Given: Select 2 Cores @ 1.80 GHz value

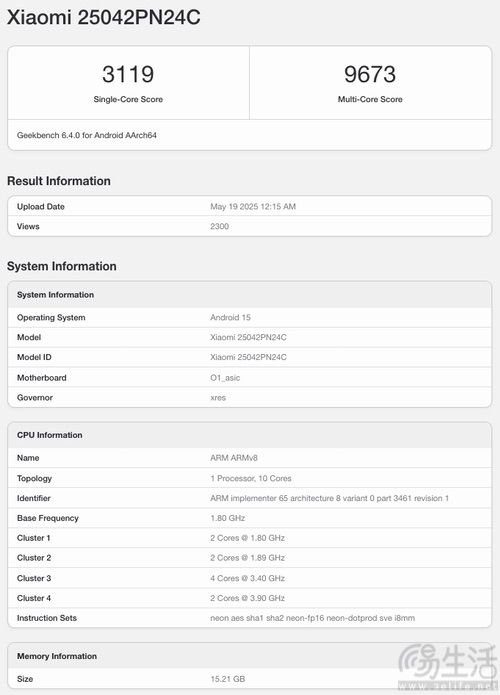Looking at the screenshot, I should [247, 538].
